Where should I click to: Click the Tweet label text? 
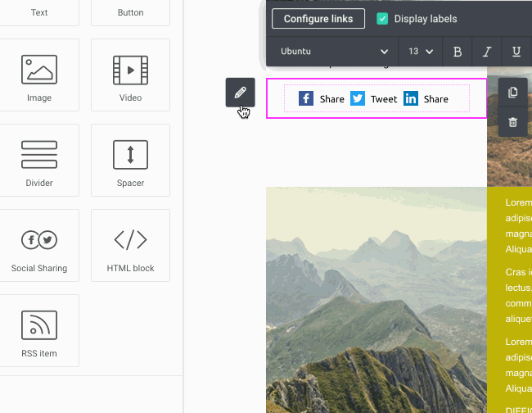pyautogui.click(x=384, y=99)
